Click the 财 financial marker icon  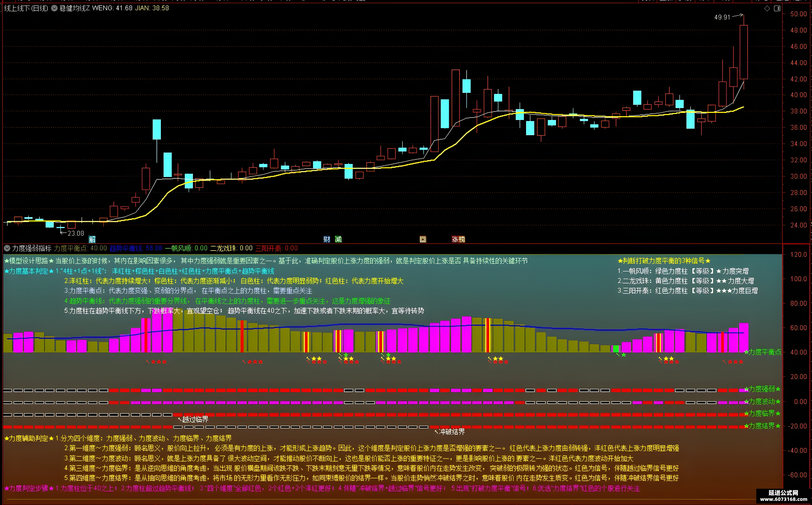click(x=327, y=239)
